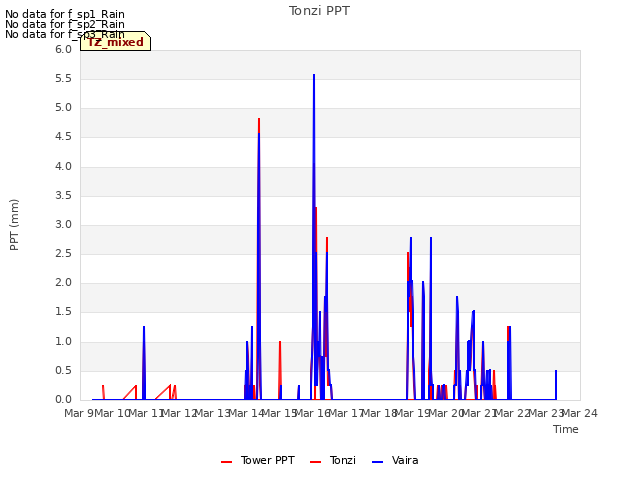Click the Mar 16 x-axis tick label

[x=313, y=413]
